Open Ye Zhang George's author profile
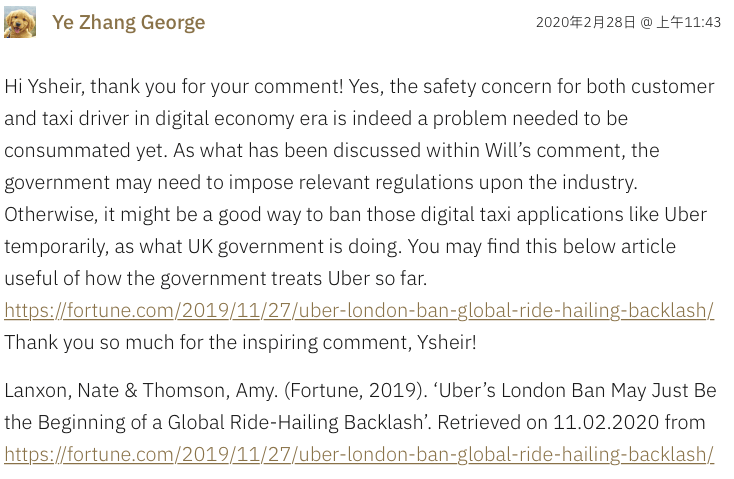 128,22
